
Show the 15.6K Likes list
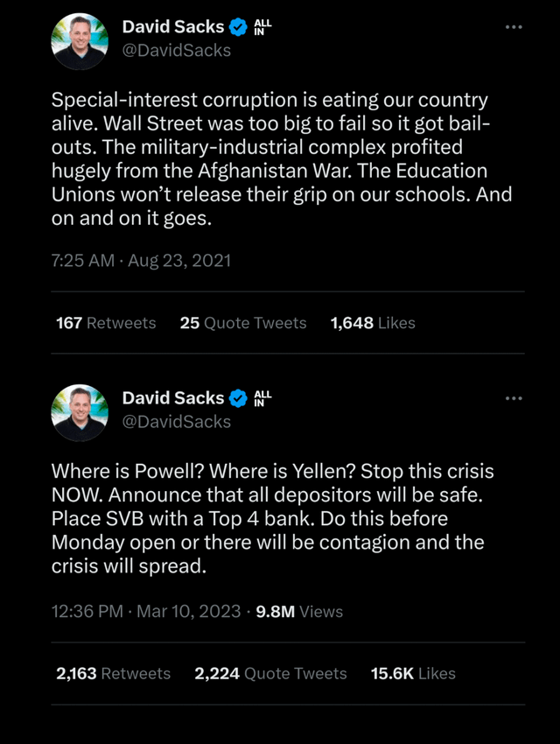click(413, 673)
